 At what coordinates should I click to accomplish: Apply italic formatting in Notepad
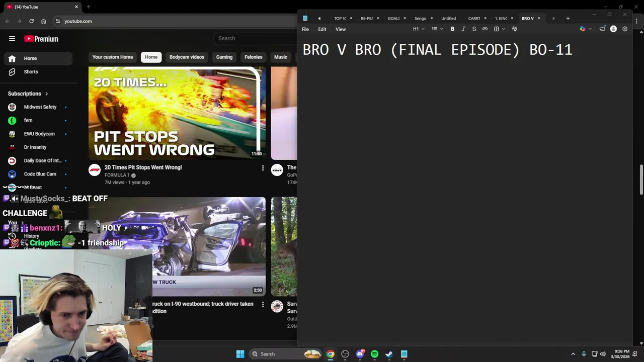463,29
